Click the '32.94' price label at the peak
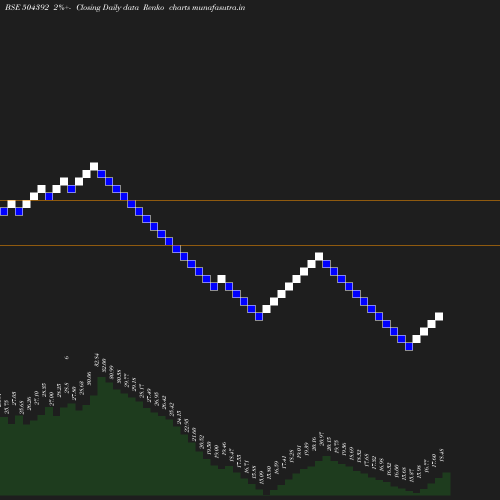500x500 pixels. (x=97, y=360)
